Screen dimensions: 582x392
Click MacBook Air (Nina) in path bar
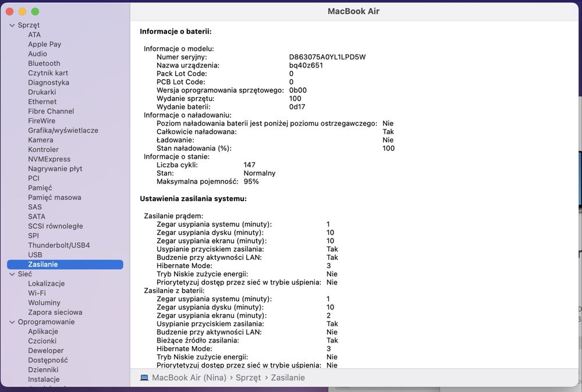click(x=189, y=377)
